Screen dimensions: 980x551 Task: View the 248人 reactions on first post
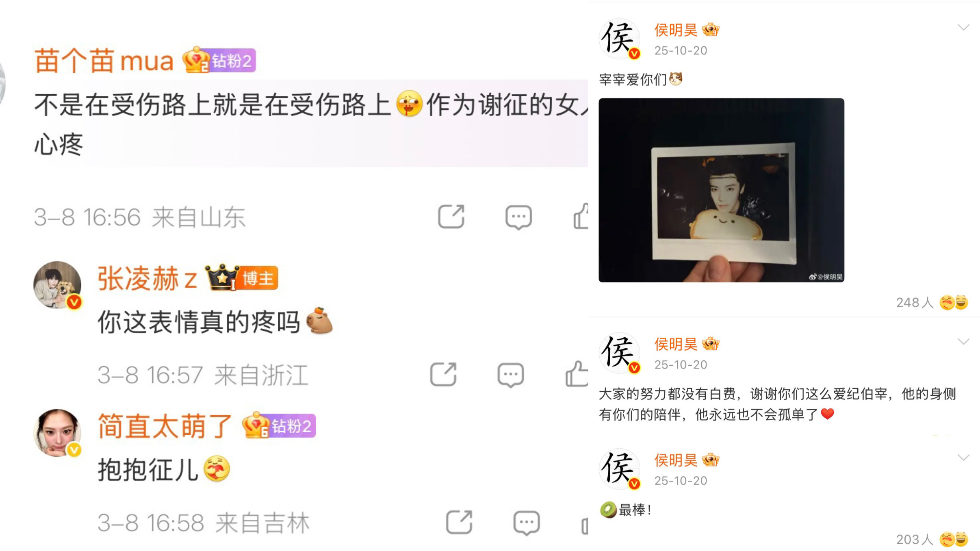click(x=932, y=302)
